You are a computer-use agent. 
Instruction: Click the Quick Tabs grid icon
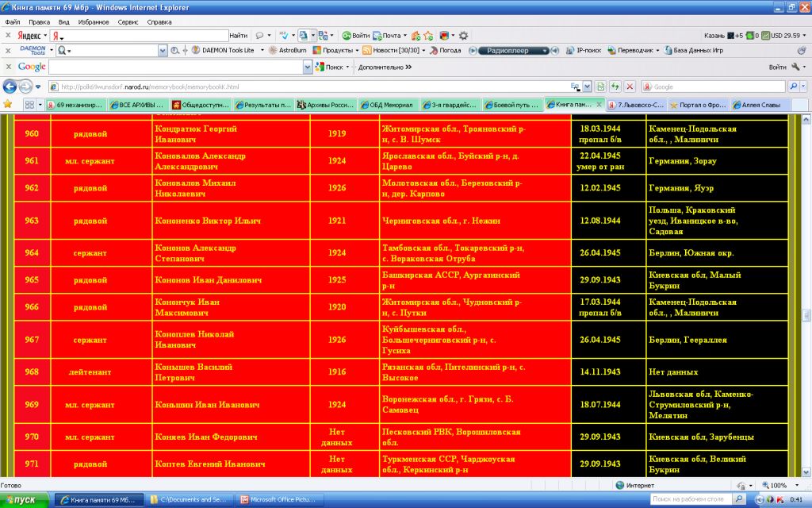(29, 104)
